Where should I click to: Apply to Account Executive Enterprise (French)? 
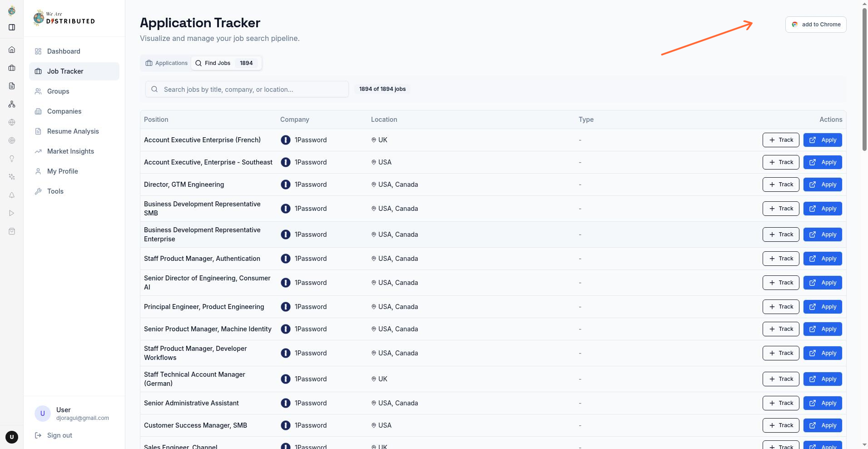coord(823,140)
